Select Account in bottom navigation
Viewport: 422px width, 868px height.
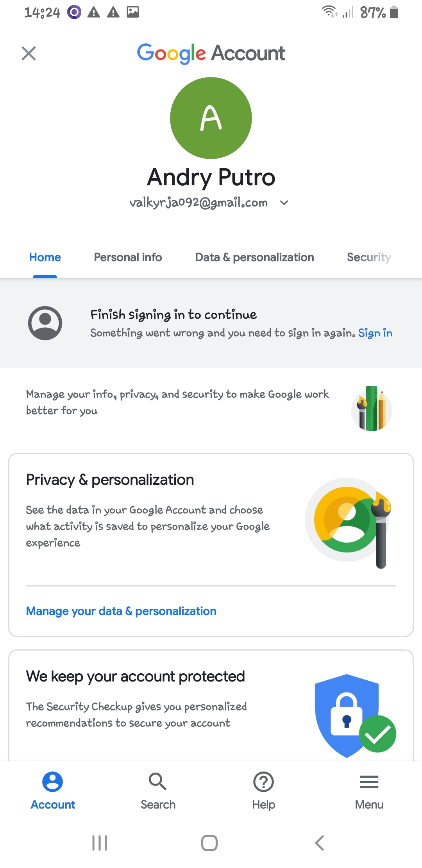[53, 790]
